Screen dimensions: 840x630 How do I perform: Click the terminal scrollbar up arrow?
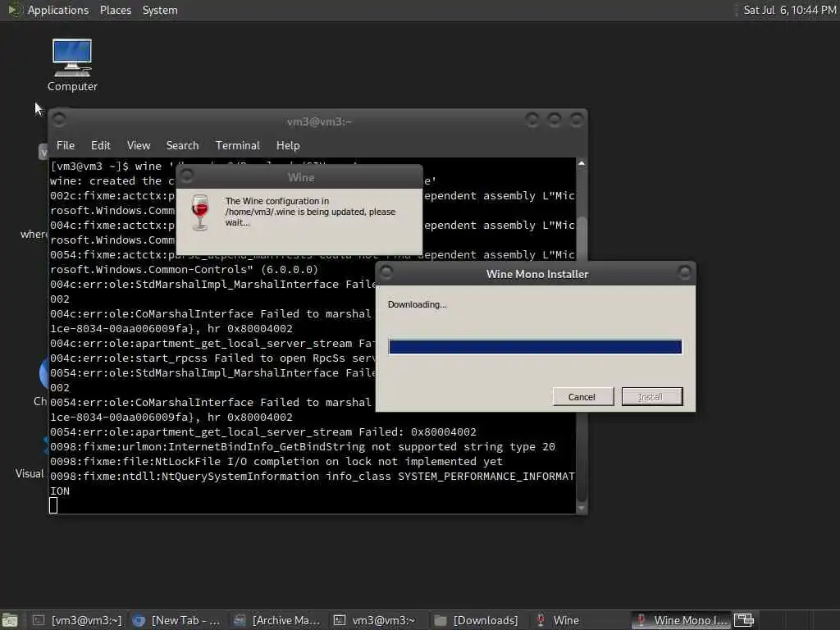[582, 163]
